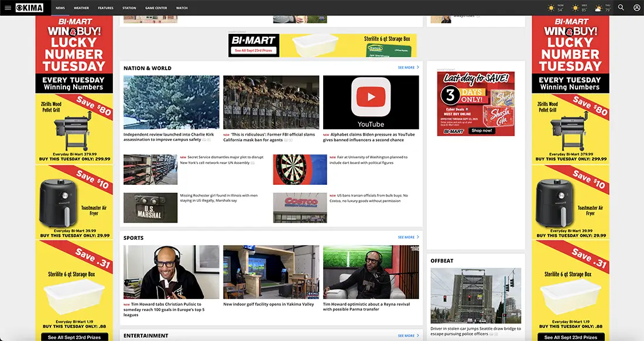This screenshot has height=341, width=644.
Task: Open Tim Howard Pulisic 100 goals story
Action: pyautogui.click(x=164, y=310)
